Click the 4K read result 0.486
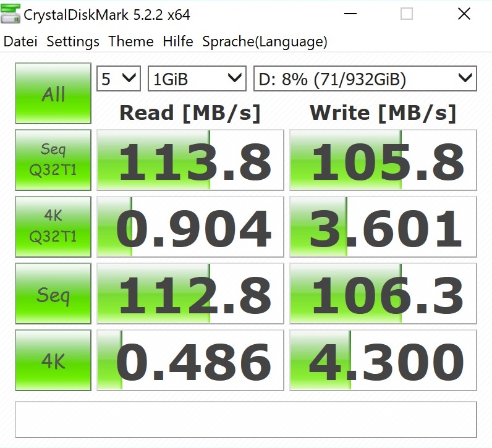Image resolution: width=492 pixels, height=448 pixels. coord(190,360)
